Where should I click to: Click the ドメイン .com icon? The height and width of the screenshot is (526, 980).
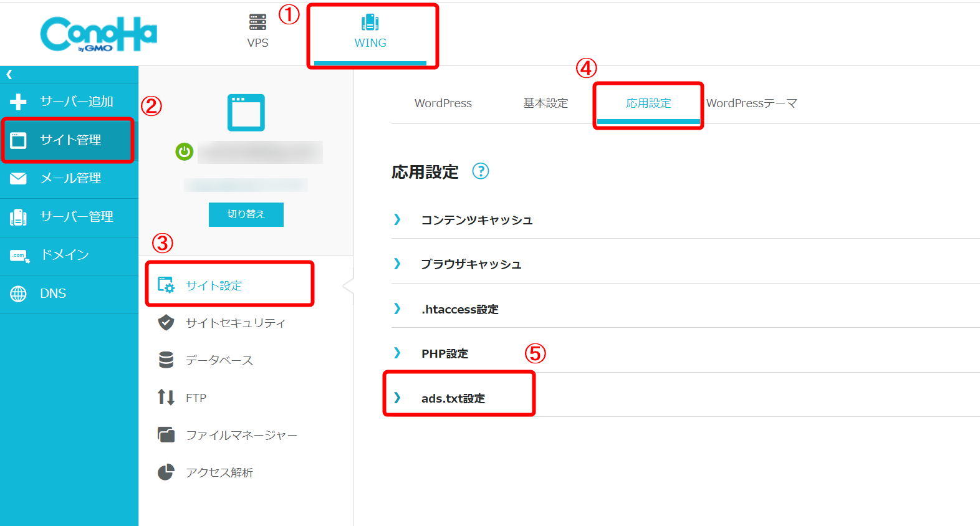[x=19, y=256]
